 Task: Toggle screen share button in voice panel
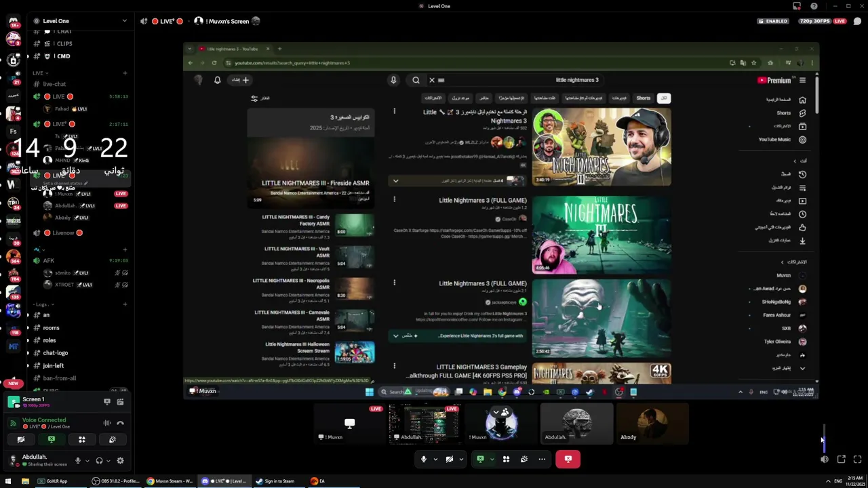[x=52, y=439]
